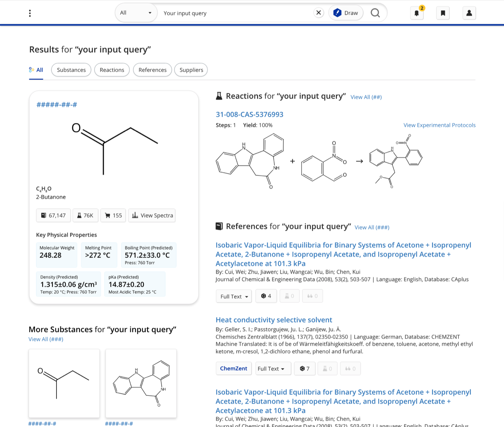The image size is (504, 427).
Task: Switch to the Substances tab
Action: (x=71, y=70)
